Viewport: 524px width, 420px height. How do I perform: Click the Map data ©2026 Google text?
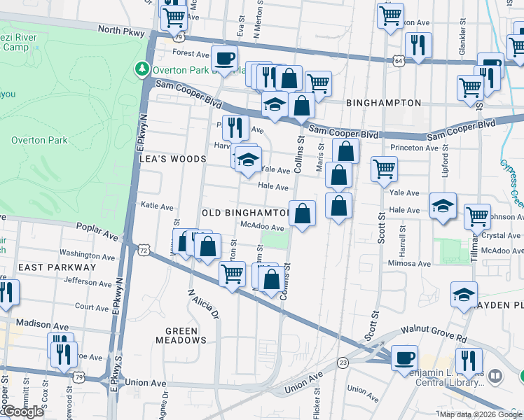tap(481, 414)
